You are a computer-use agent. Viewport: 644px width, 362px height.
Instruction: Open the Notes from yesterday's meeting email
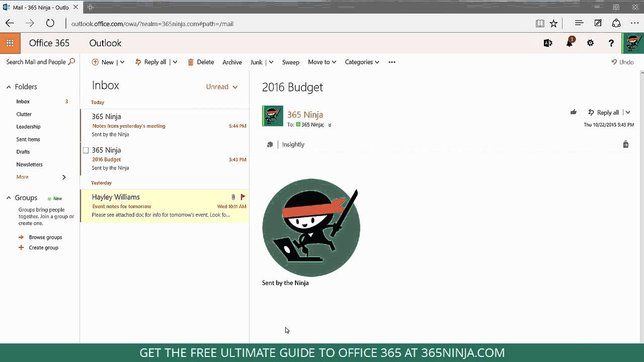pos(165,125)
